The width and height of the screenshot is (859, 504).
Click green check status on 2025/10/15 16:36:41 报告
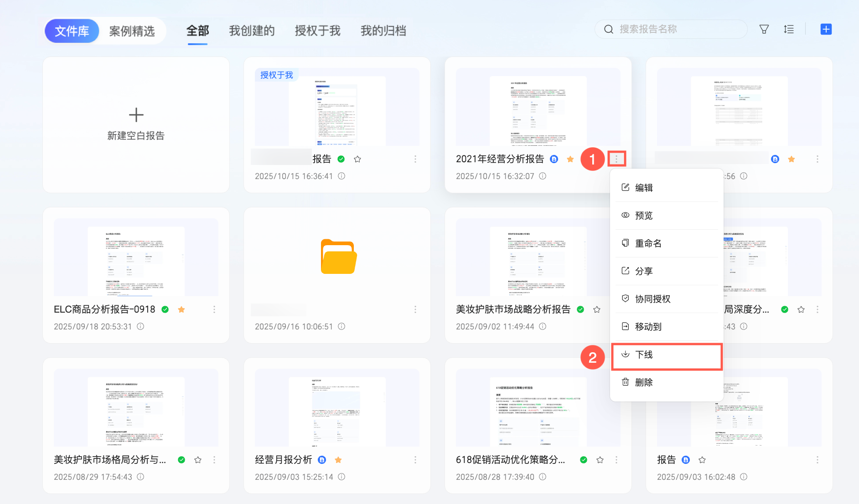(x=341, y=159)
